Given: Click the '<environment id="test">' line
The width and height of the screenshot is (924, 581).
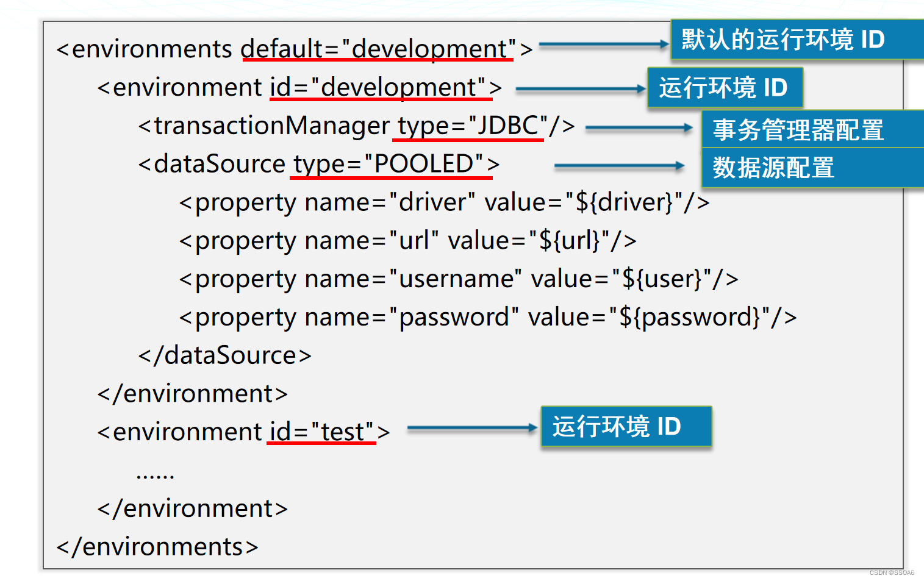Looking at the screenshot, I should [243, 432].
